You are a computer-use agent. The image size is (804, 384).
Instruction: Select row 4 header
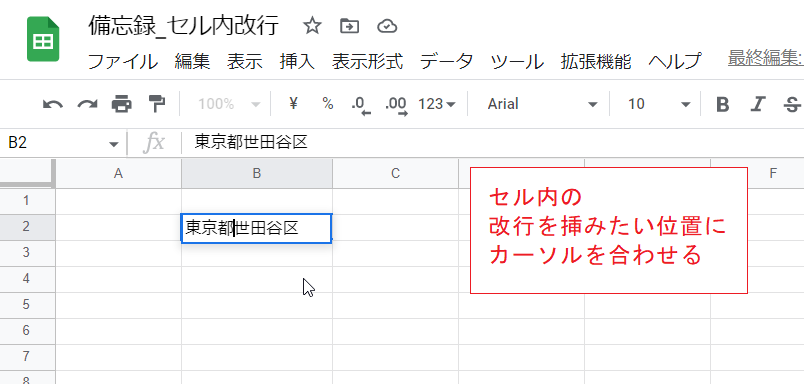pyautogui.click(x=27, y=279)
